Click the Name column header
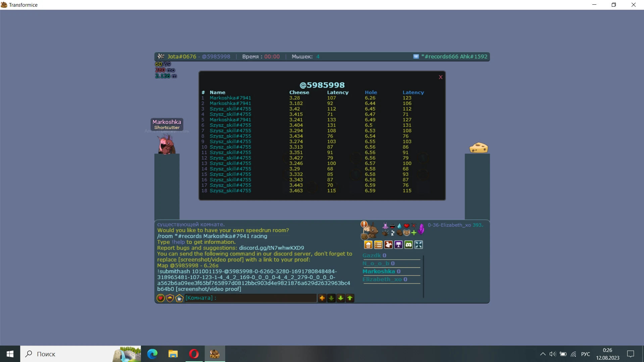Viewport: 644px width, 362px height. [217, 92]
